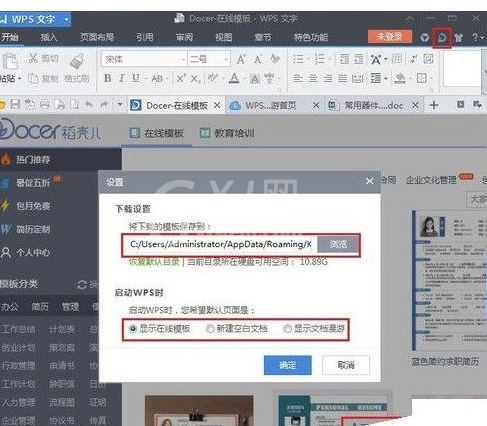Click the Italic formatting icon
Viewport: 487px width, 426px height.
pyautogui.click(x=122, y=78)
